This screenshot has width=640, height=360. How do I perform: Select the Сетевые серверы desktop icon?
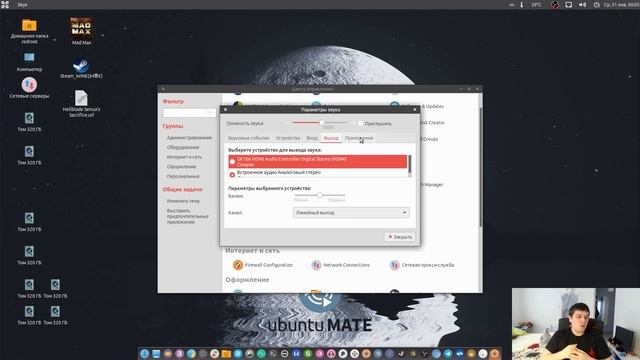(29, 87)
